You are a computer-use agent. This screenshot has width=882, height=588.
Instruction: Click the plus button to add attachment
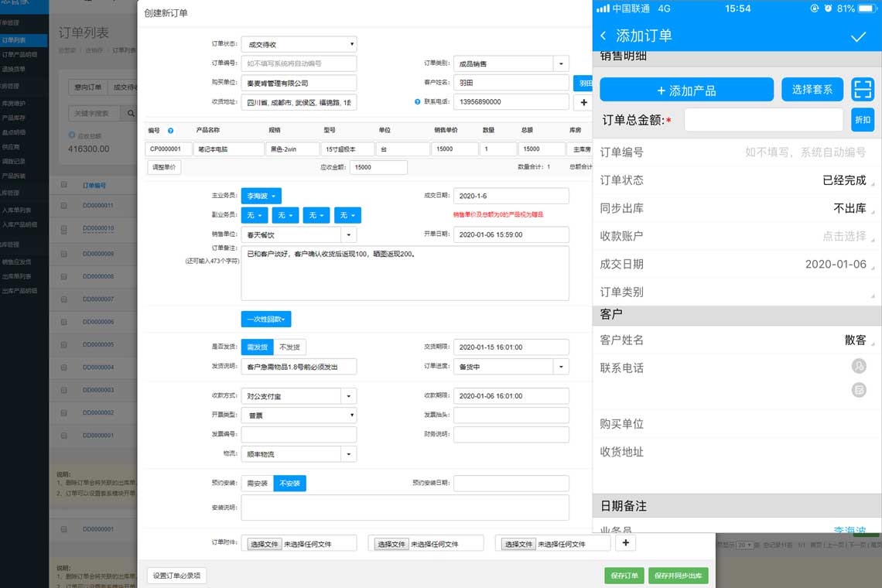[625, 543]
